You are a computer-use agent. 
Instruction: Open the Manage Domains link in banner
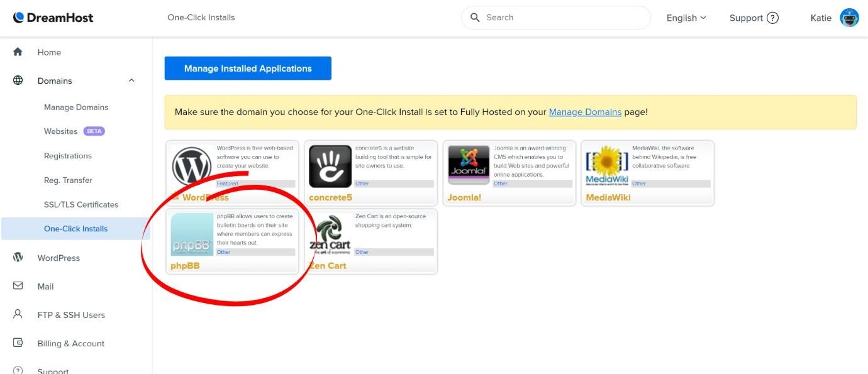click(586, 111)
